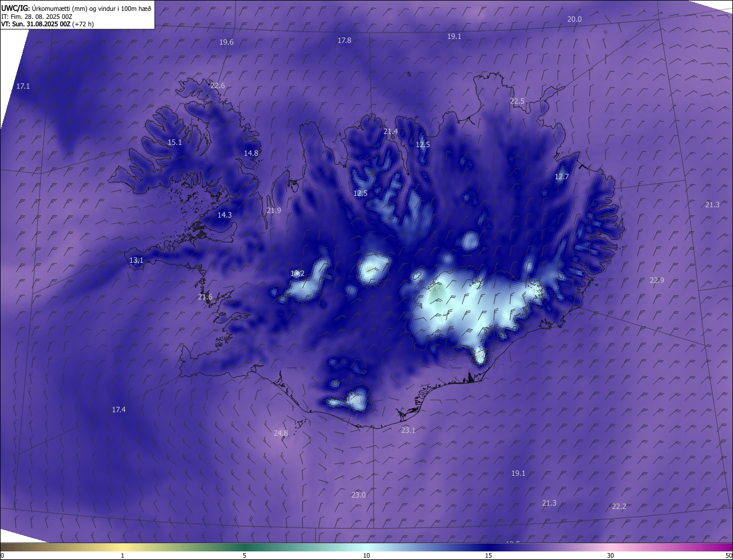Click the UWC/IG map title text
Viewport: 733px width, 560px height.
coord(76,8)
